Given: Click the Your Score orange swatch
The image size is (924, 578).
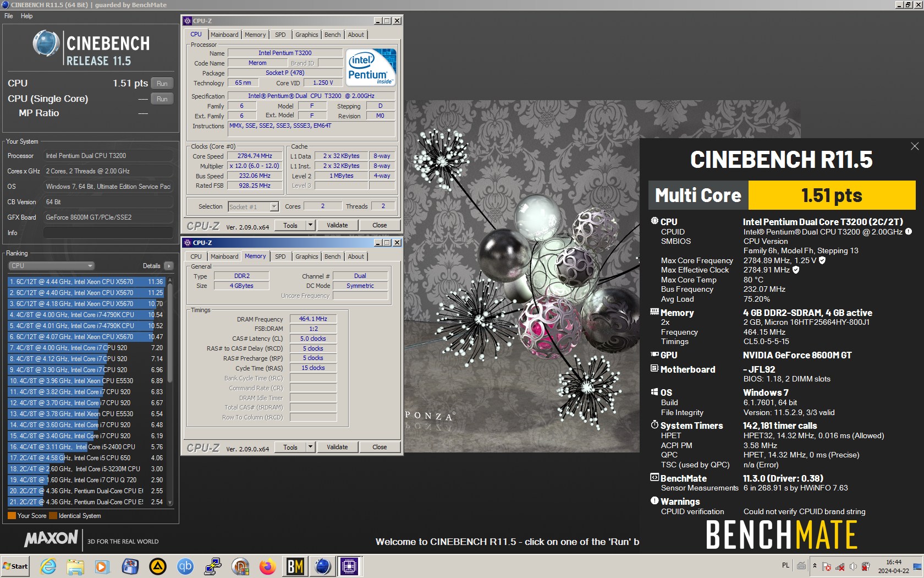Looking at the screenshot, I should (12, 516).
